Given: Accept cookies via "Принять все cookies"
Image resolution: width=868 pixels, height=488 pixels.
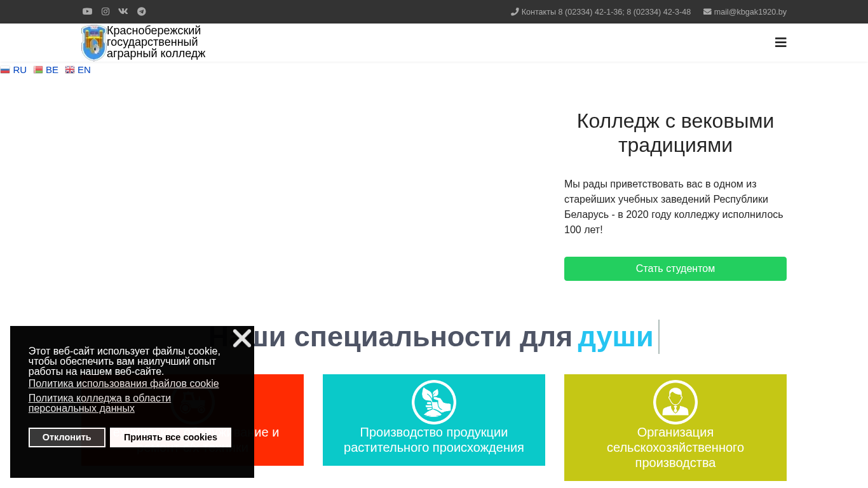Looking at the screenshot, I should pyautogui.click(x=170, y=437).
